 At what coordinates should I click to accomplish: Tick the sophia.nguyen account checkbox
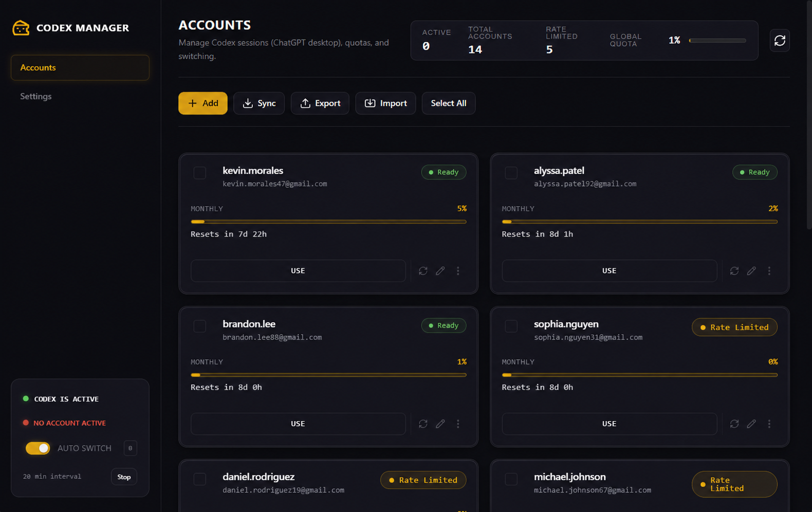click(x=511, y=326)
